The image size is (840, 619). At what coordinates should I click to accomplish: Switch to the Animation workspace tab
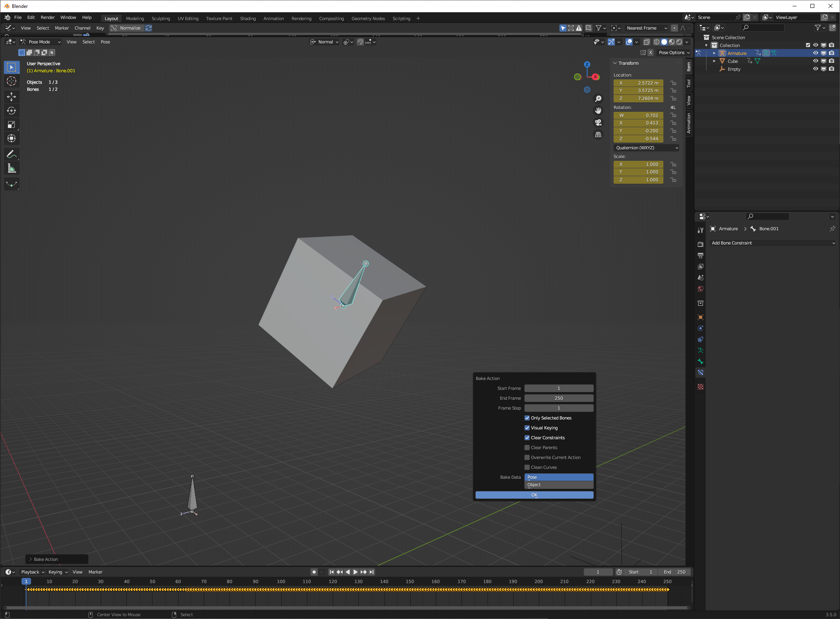[x=273, y=19]
